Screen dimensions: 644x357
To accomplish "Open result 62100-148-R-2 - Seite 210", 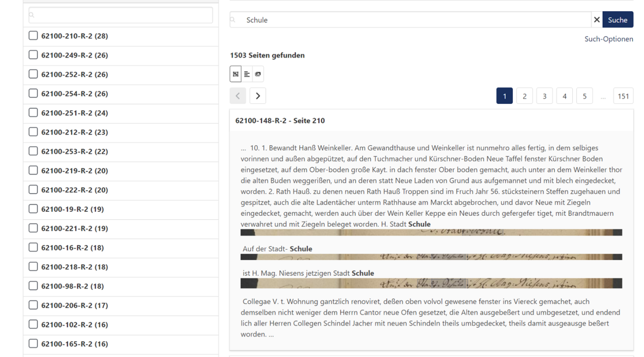I will coord(280,120).
